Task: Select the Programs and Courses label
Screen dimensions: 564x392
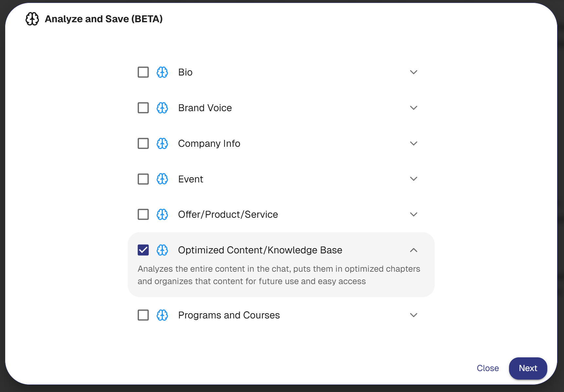Action: pos(229,315)
